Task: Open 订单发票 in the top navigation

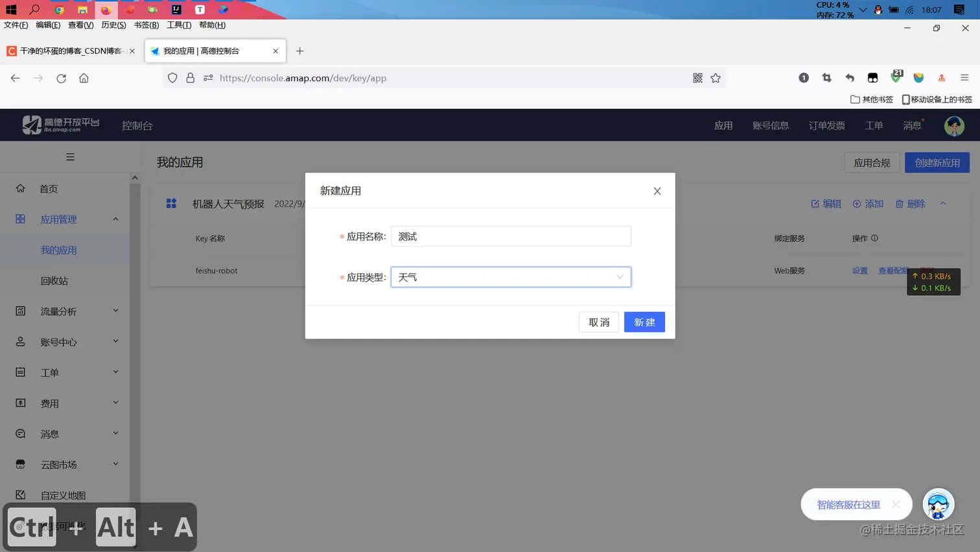Action: [826, 125]
